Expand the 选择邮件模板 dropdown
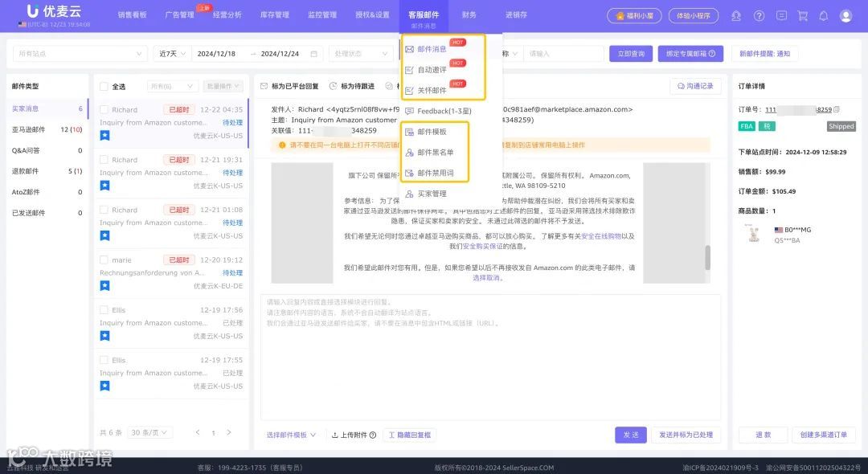This screenshot has height=474, width=868. tap(291, 435)
